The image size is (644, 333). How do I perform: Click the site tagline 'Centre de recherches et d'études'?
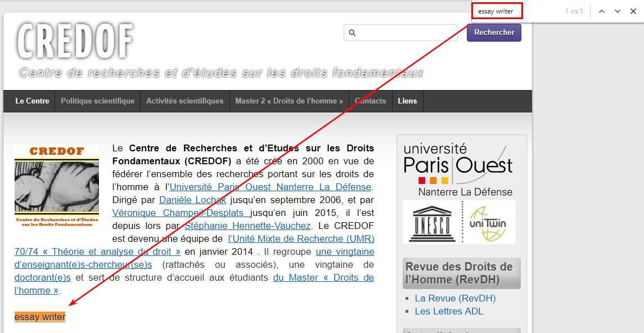pos(221,73)
